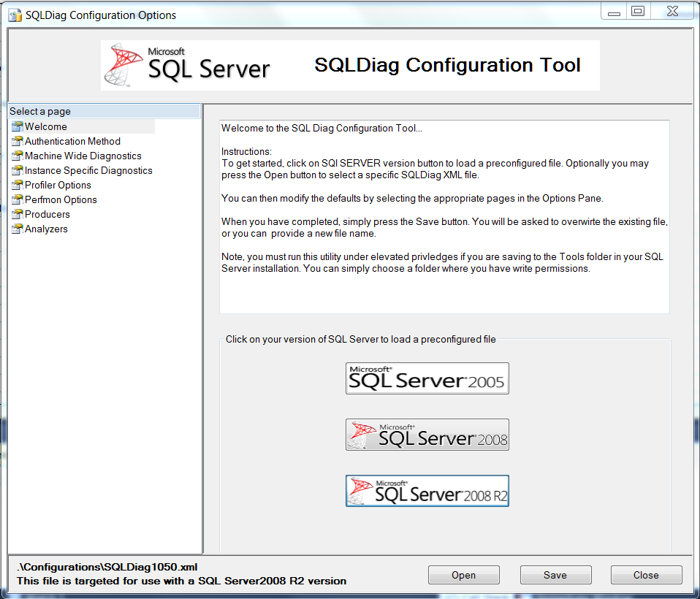This screenshot has height=599, width=700.
Task: Select Machine Wide Diagnostics page icon
Action: [x=16, y=156]
